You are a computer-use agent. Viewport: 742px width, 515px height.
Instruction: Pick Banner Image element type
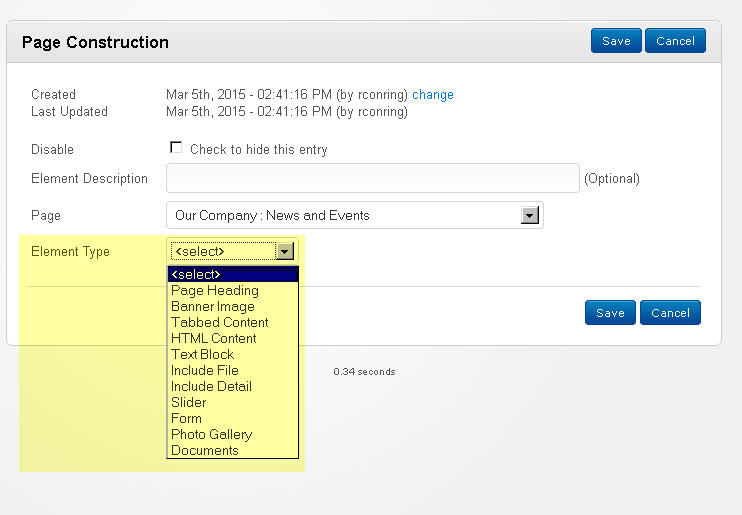tap(213, 307)
